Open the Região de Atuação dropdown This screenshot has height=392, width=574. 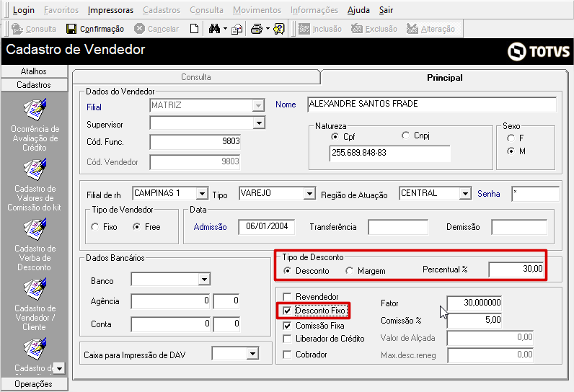tap(465, 193)
